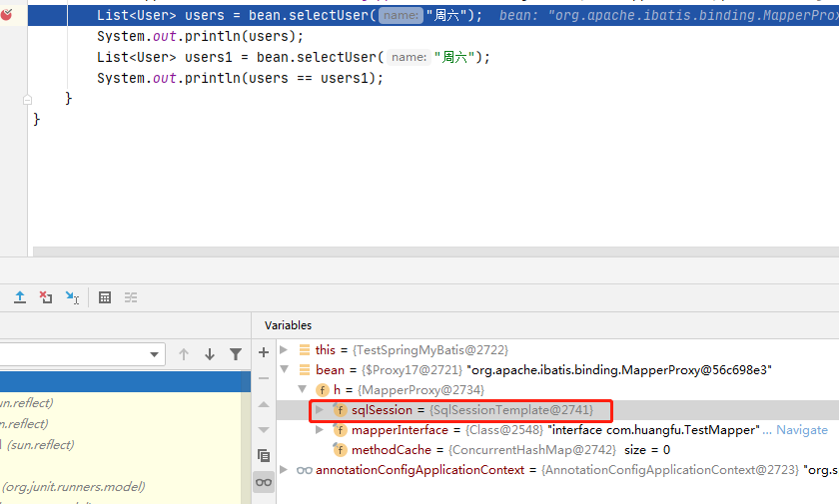The height and width of the screenshot is (504, 839).
Task: Select the 'this' TestSpringMyBatis row
Action: click(x=557, y=349)
